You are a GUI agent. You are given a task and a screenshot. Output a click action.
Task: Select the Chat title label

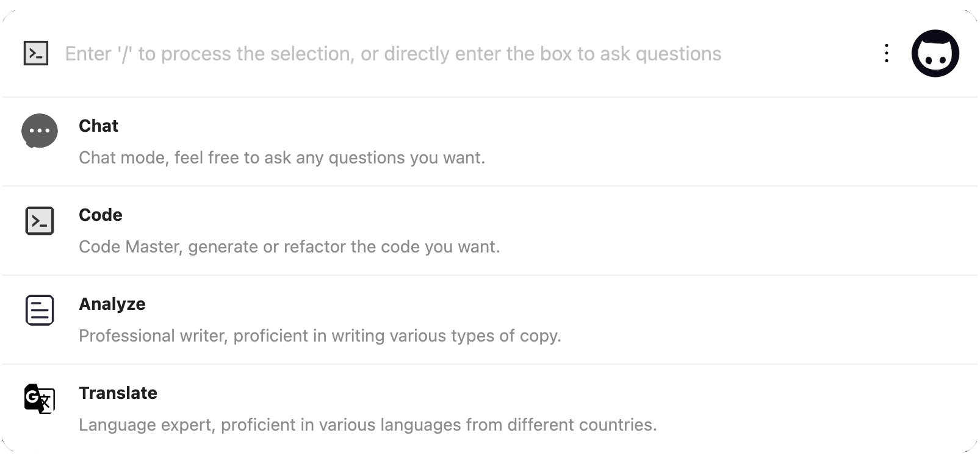tap(98, 126)
